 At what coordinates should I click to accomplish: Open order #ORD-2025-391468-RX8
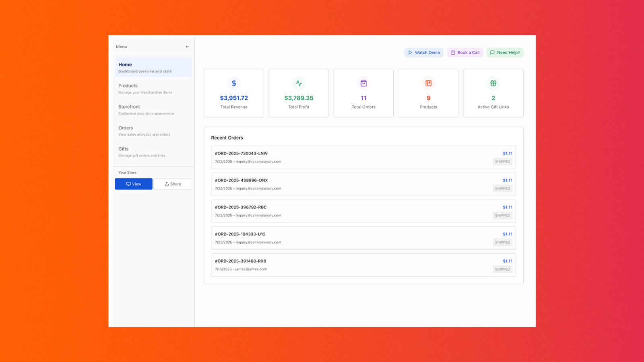tap(363, 265)
